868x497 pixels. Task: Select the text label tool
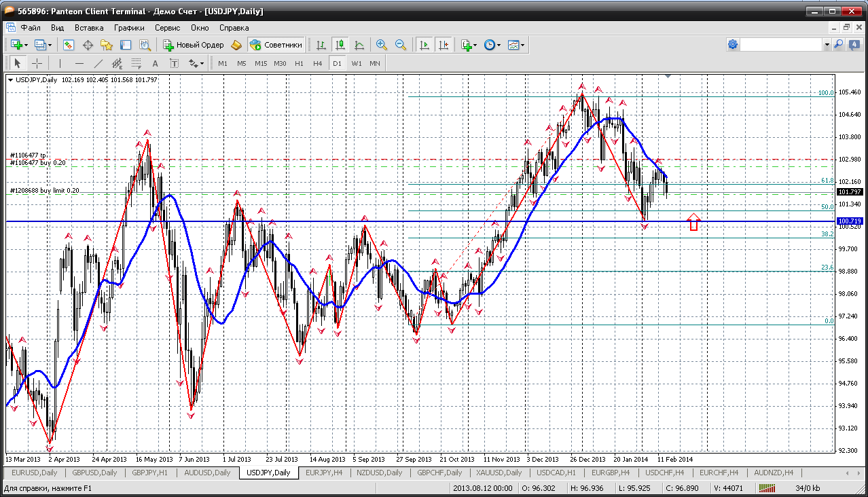(x=174, y=63)
